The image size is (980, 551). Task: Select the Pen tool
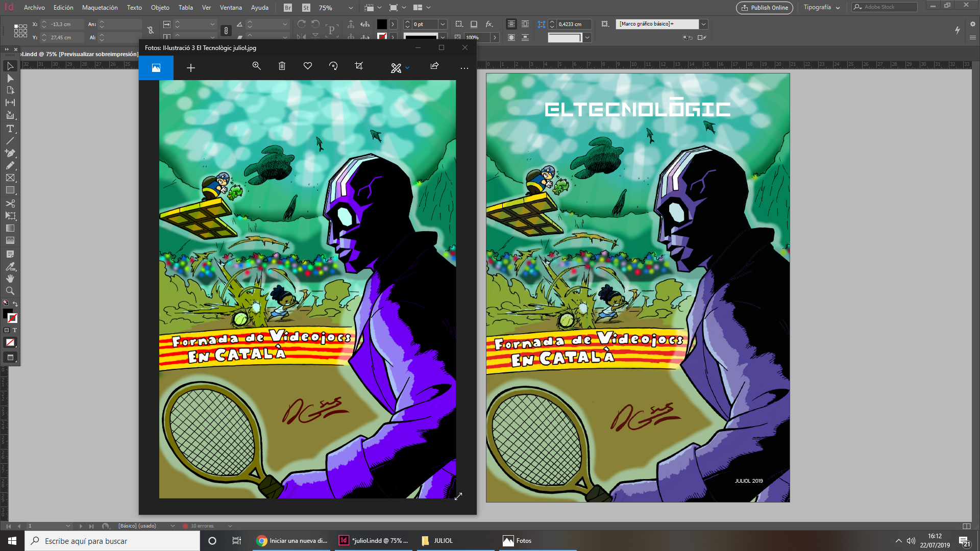click(x=10, y=153)
